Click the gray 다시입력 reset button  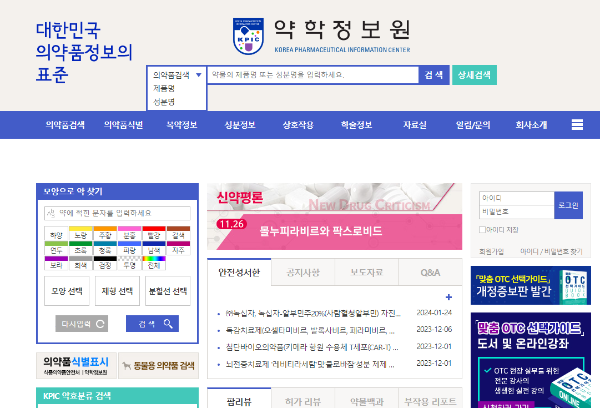point(82,324)
